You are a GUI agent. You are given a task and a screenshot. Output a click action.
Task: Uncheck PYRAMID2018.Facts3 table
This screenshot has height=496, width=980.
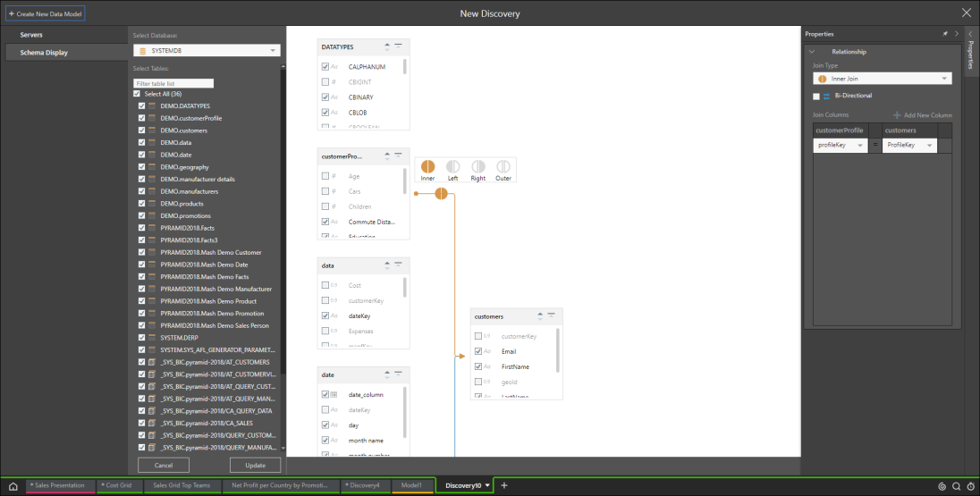point(142,240)
